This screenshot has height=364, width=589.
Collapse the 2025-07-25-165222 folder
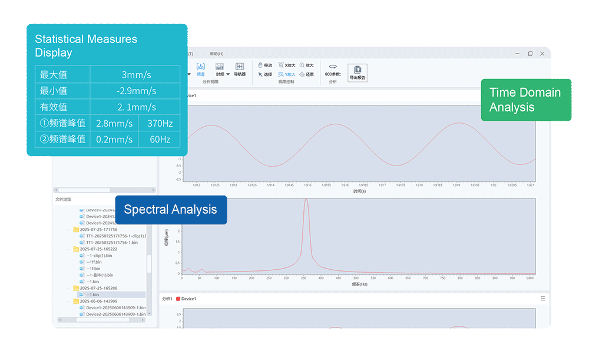click(x=68, y=249)
